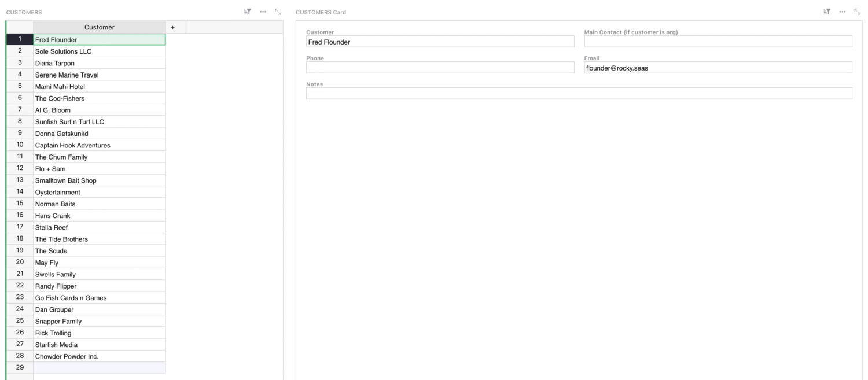Select row number 5 header
The height and width of the screenshot is (380, 868).
tap(20, 87)
